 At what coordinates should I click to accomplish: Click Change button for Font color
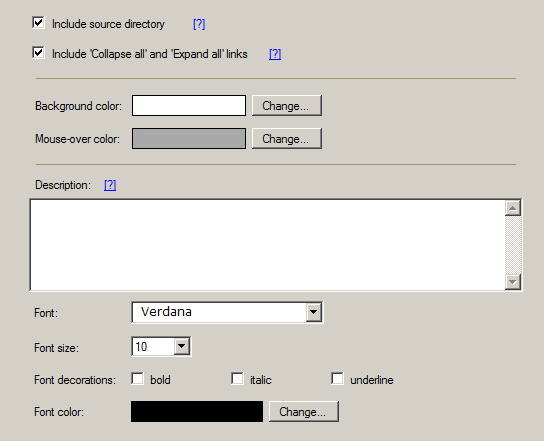pos(304,412)
